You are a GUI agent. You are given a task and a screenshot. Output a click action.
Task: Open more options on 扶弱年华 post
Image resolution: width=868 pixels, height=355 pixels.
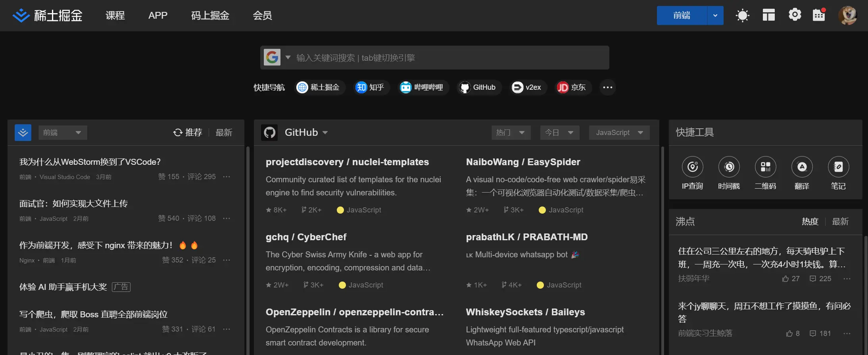(x=847, y=279)
